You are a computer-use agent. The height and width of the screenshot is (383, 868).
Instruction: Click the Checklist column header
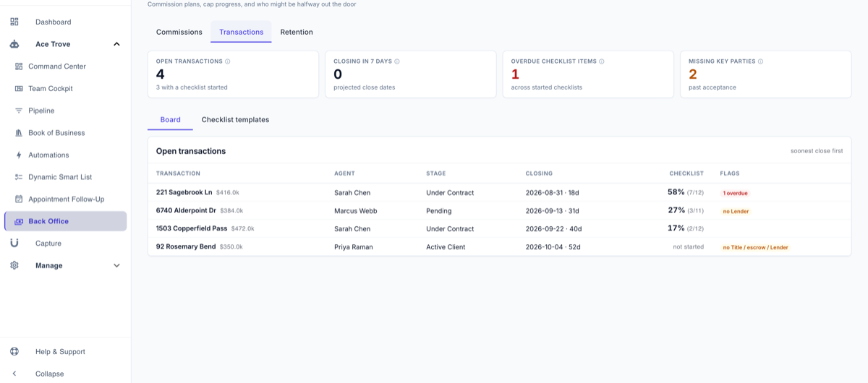[686, 173]
